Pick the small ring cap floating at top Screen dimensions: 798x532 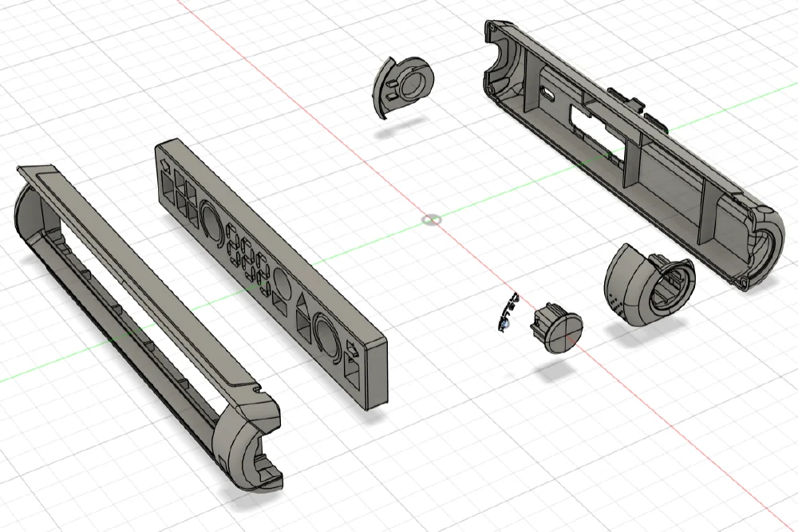pos(402,86)
